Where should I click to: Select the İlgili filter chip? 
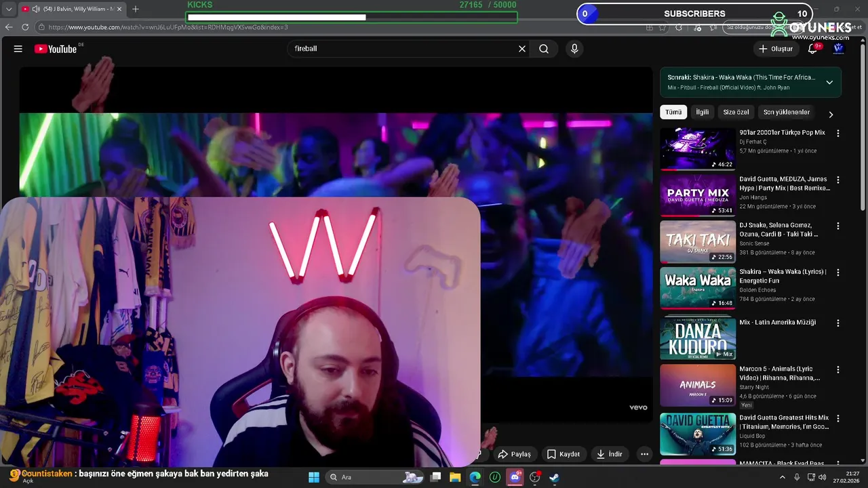702,112
